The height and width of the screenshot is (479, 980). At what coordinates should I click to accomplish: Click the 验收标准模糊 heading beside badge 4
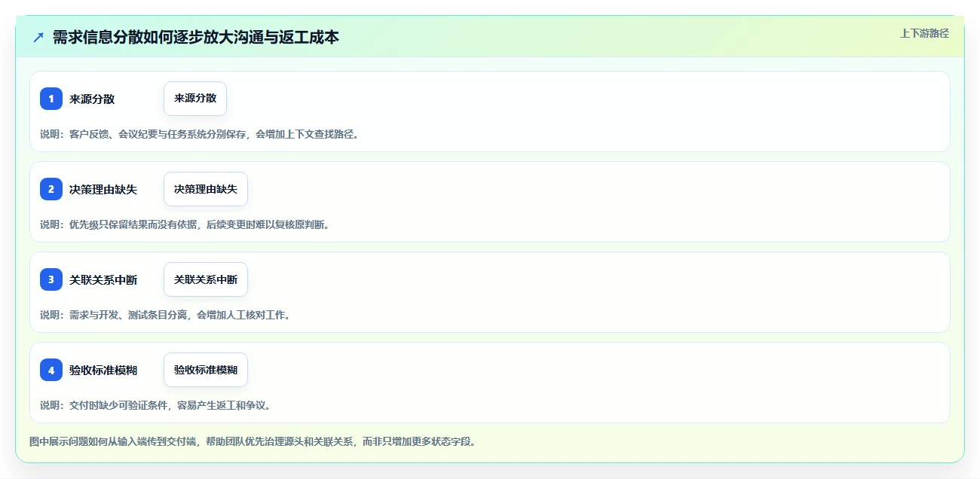tap(103, 370)
